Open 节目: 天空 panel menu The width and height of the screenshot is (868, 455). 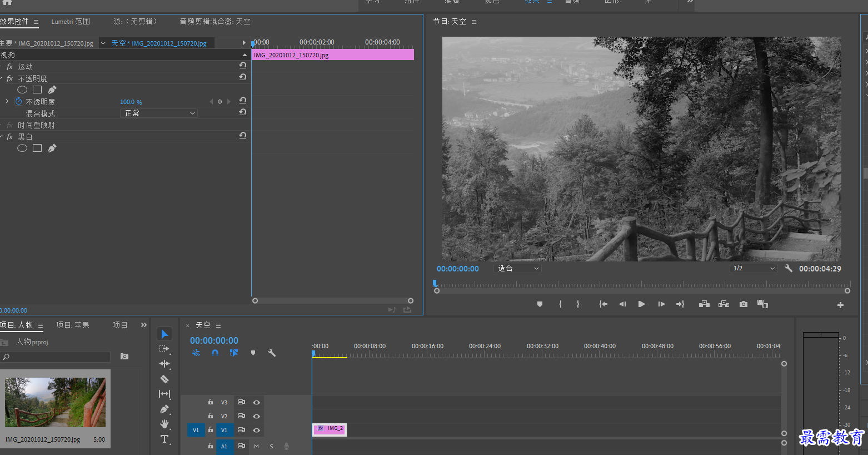pos(474,22)
